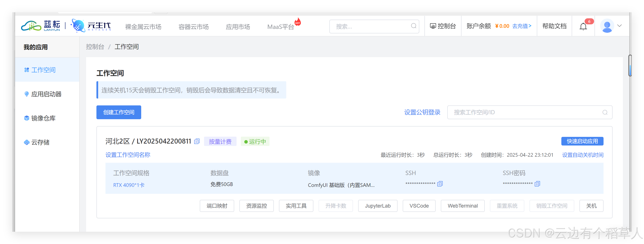The width and height of the screenshot is (644, 244).
Task: Click the workspace search magnifier icon
Action: tap(605, 112)
